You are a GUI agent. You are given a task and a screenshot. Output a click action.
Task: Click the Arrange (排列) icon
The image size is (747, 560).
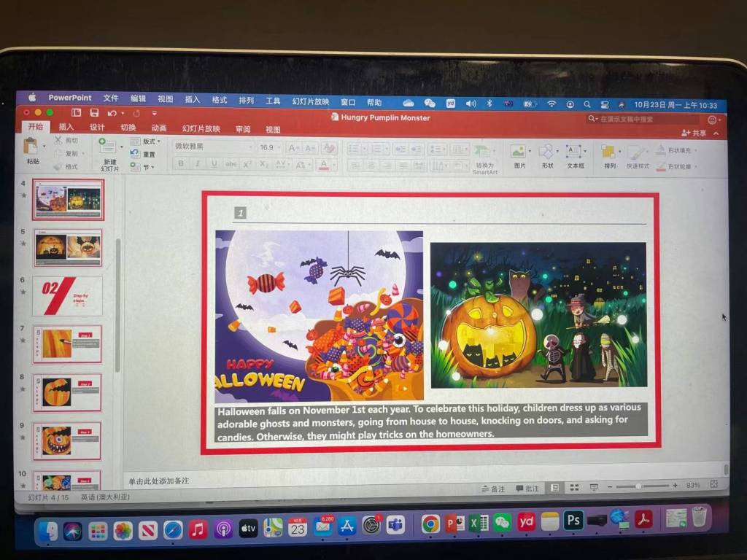pyautogui.click(x=608, y=152)
